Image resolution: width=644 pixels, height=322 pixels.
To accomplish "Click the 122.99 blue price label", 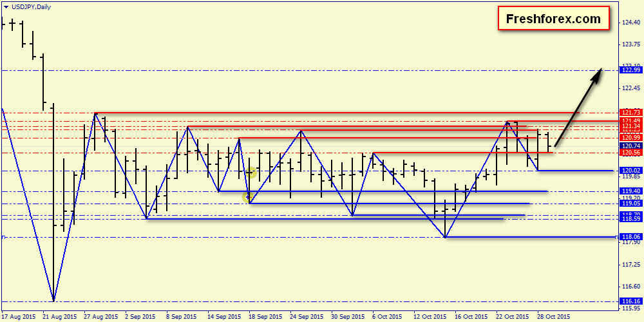I will [630, 71].
